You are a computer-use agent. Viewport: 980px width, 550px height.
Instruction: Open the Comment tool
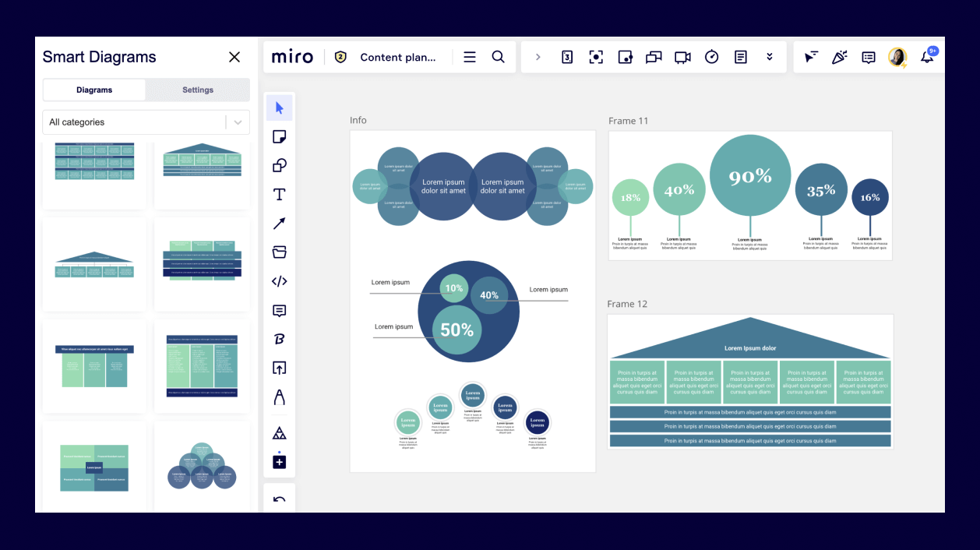coord(279,311)
